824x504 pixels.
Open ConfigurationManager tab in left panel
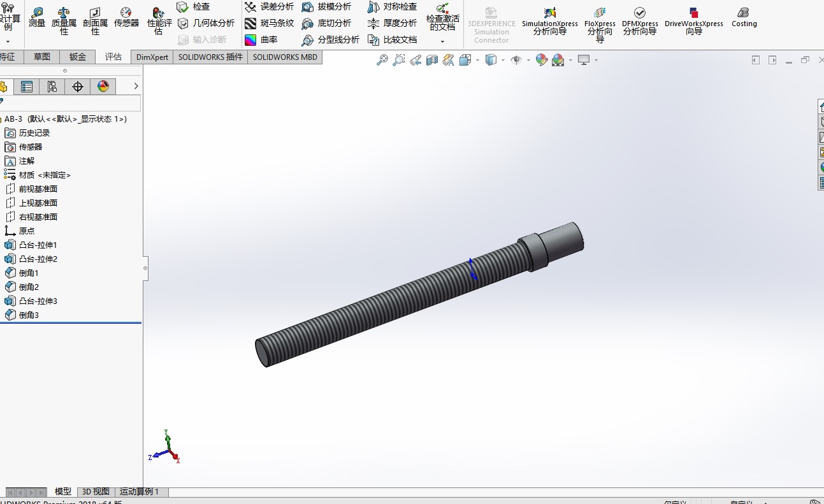(x=52, y=87)
